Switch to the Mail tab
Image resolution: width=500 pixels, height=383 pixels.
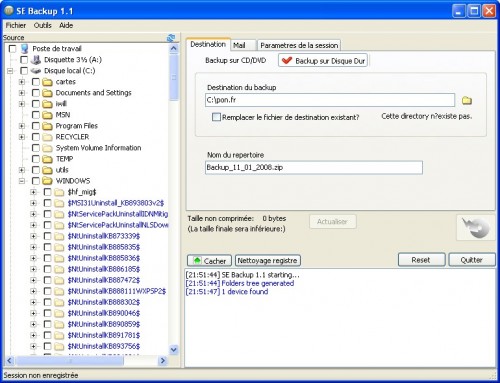point(243,45)
